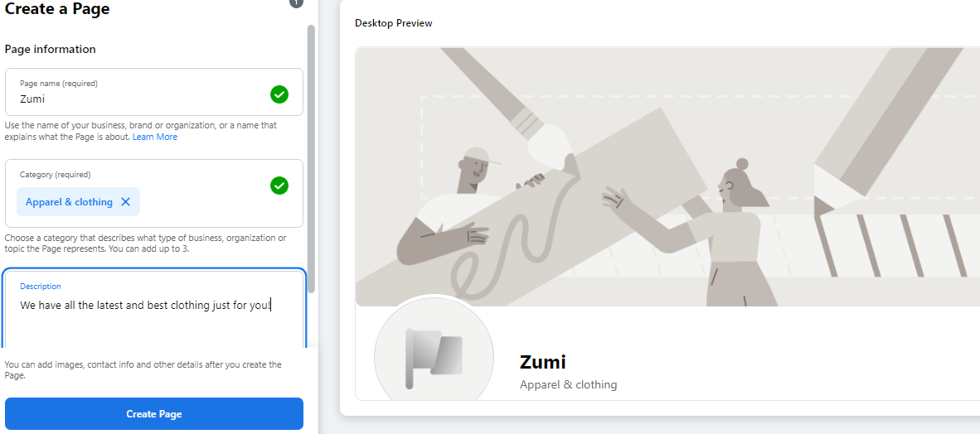Click the green checkmark in Page name field
980x434 pixels.
coord(279,95)
